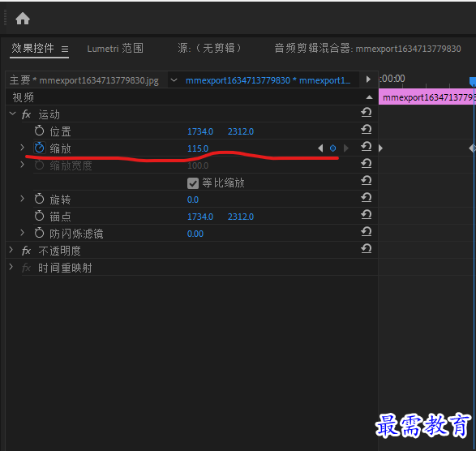This screenshot has width=476, height=451.
Task: Reset the 锚点 parameter
Action: coord(367,214)
